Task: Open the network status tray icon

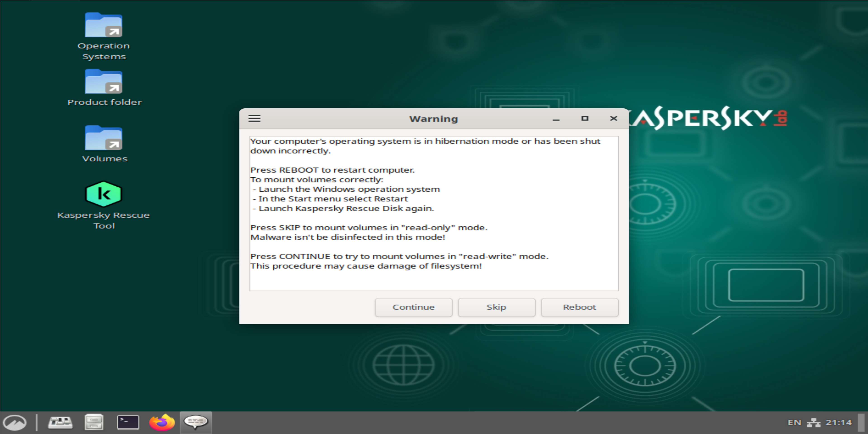Action: 814,422
